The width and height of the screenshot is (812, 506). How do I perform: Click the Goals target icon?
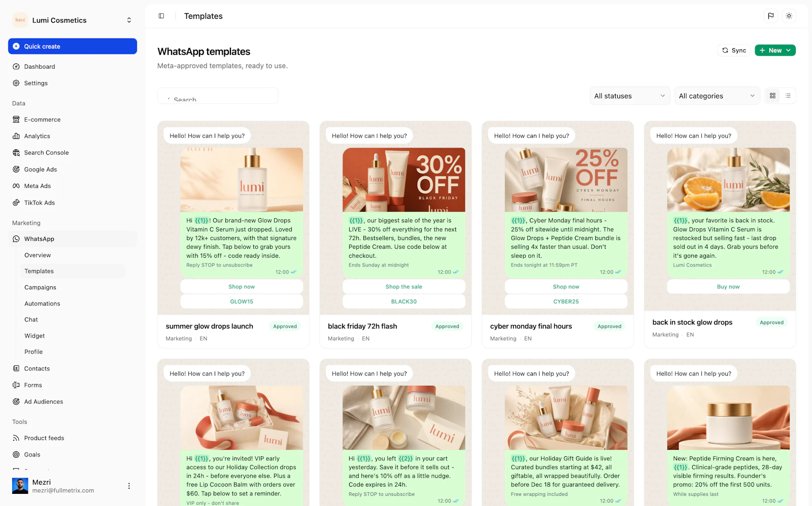click(16, 455)
